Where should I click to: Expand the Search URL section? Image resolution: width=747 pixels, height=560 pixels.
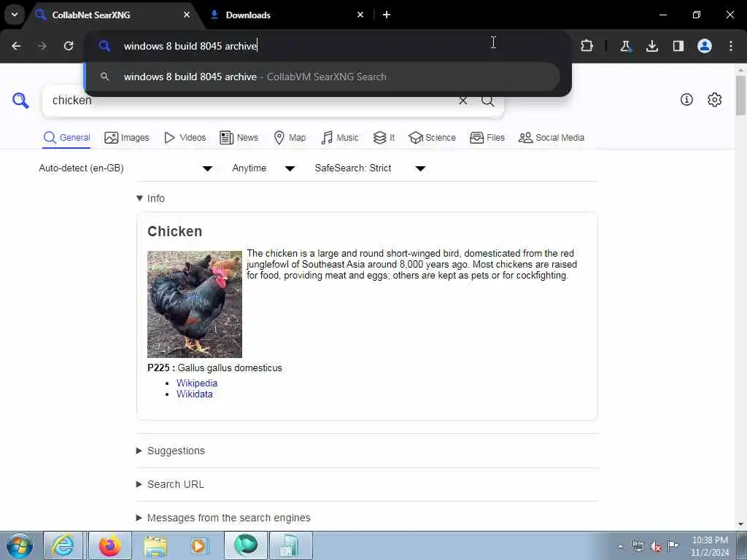pos(170,484)
